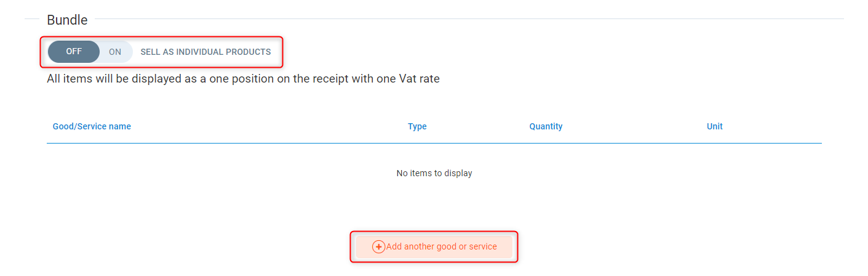Screen dimensions: 868x276
Task: Click the Sell as Individual Products label
Action: point(205,52)
